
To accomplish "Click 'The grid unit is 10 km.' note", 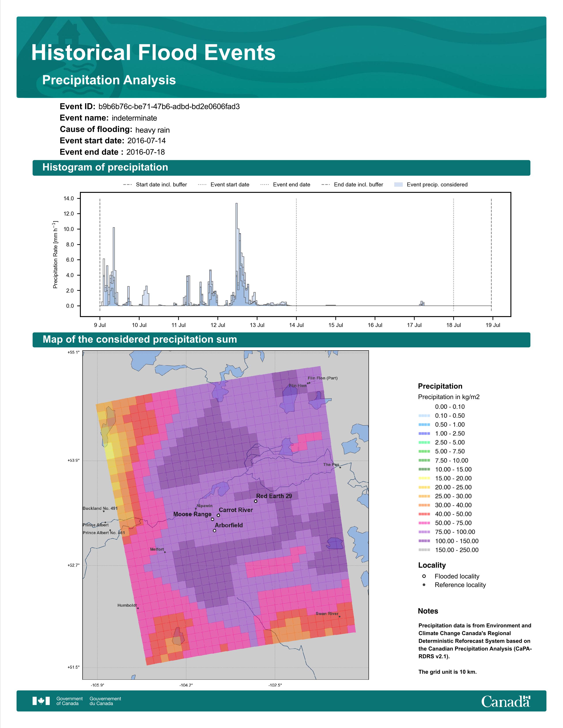I will [448, 672].
